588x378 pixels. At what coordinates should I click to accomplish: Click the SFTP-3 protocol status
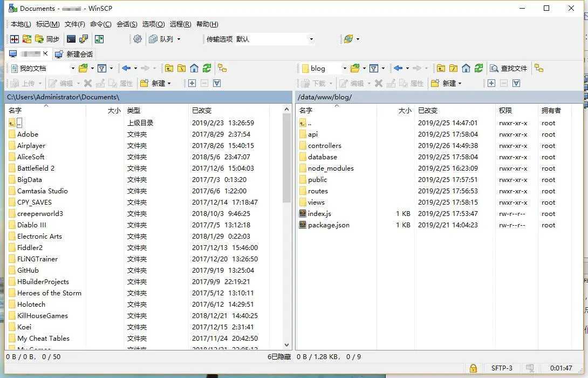pos(501,368)
